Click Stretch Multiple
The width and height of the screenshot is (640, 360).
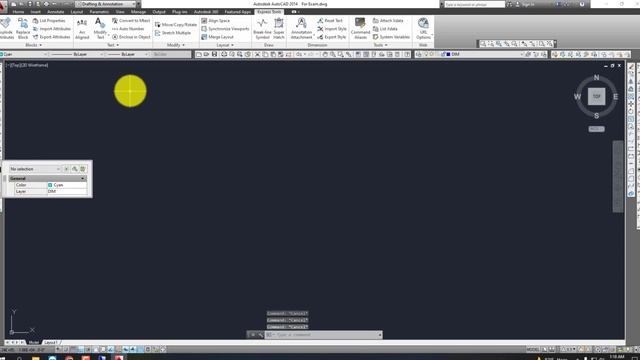coord(173,33)
